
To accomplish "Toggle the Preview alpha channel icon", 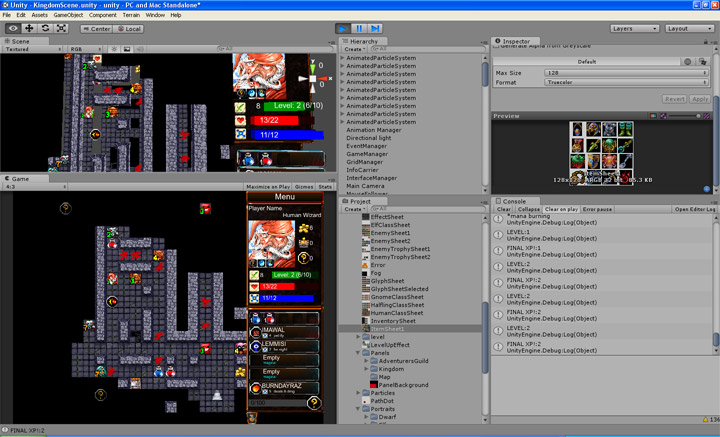I will pos(663,116).
